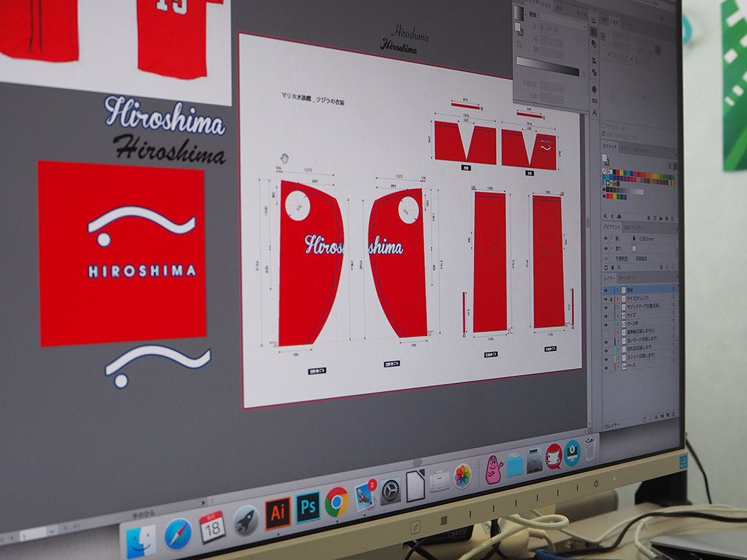Screen dimensions: 747x560
Task: Open Google Chrome from the Dock
Action: pos(337,502)
